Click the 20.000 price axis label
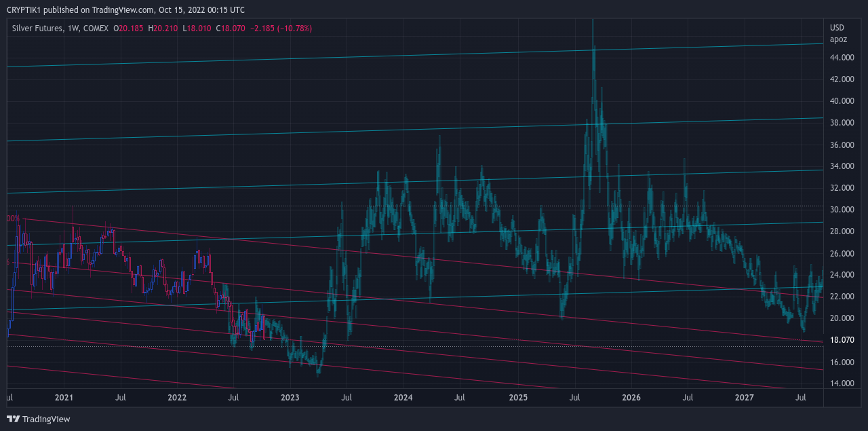Screen dimensions: 868x431 pyautogui.click(x=842, y=318)
